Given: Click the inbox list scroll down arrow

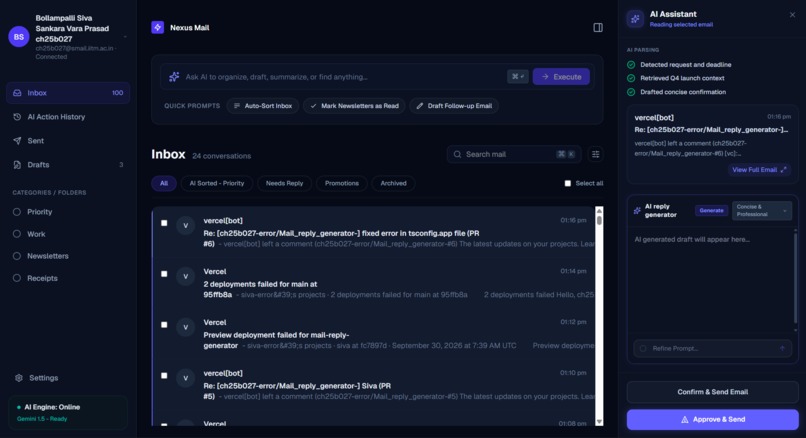Looking at the screenshot, I should coord(599,422).
